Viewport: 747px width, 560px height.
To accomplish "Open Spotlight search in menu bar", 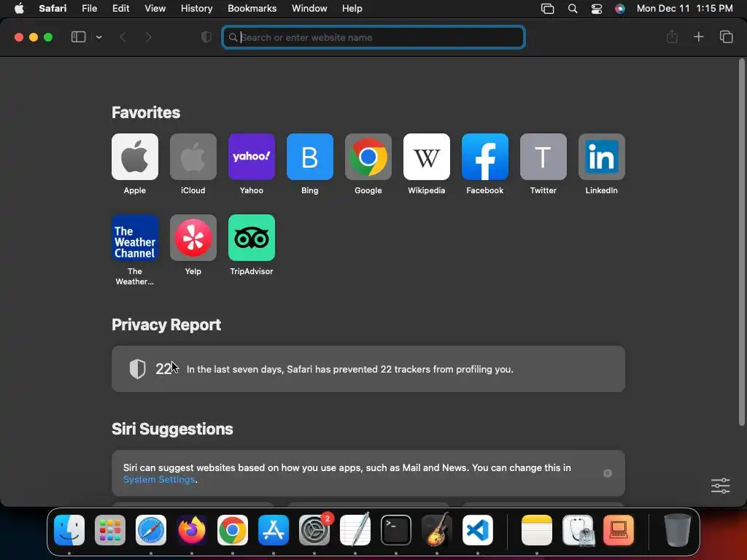I will tap(573, 9).
